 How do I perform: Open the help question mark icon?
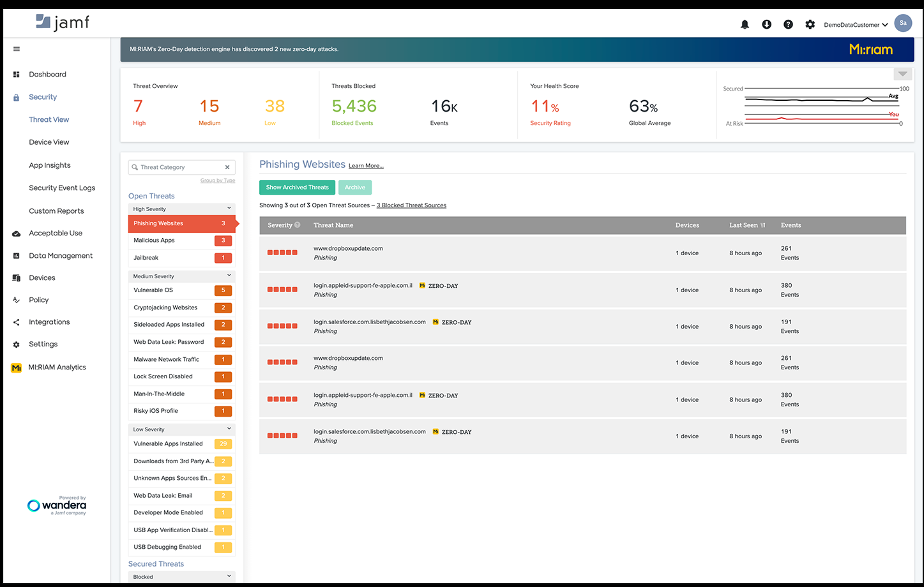[x=788, y=24]
